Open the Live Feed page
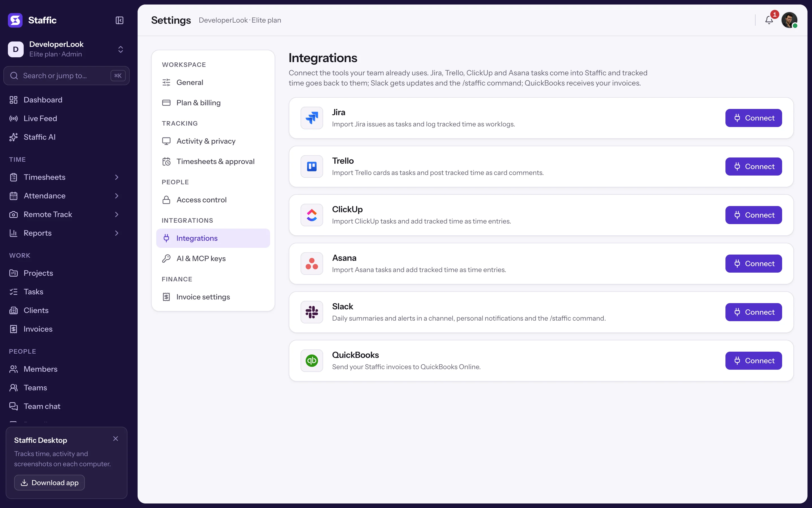812x508 pixels. pyautogui.click(x=67, y=118)
